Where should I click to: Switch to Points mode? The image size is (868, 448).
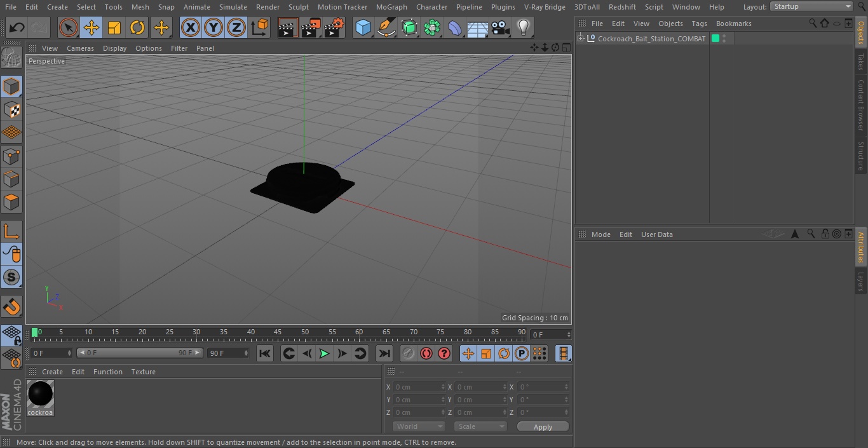click(x=11, y=156)
